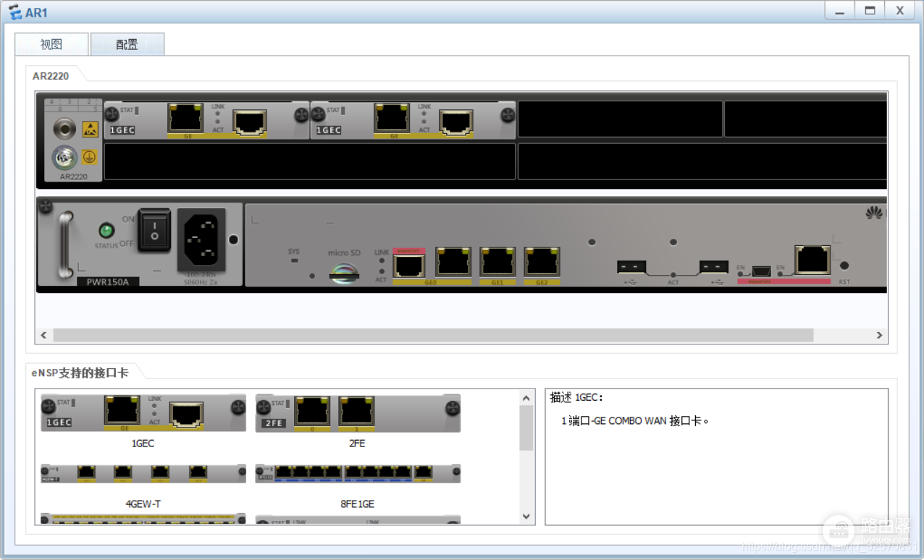Click the ESD wrist strap jack on AR2220
This screenshot has height=560, width=924.
click(64, 130)
